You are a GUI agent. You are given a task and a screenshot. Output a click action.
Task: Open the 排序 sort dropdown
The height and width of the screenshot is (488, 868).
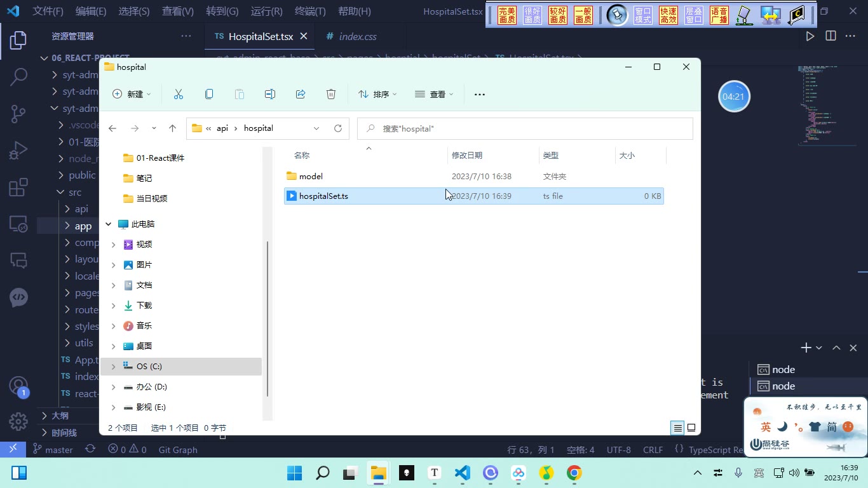pos(377,94)
